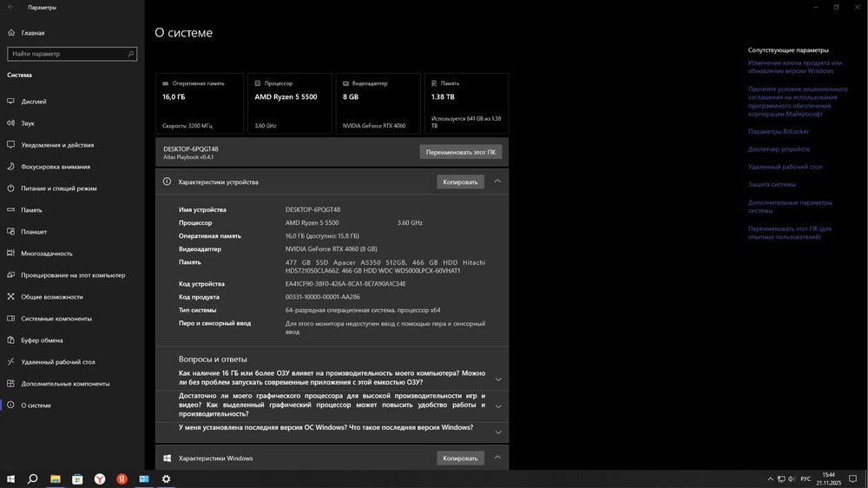Launch Yandex Browser from the taskbar

[x=100, y=479]
